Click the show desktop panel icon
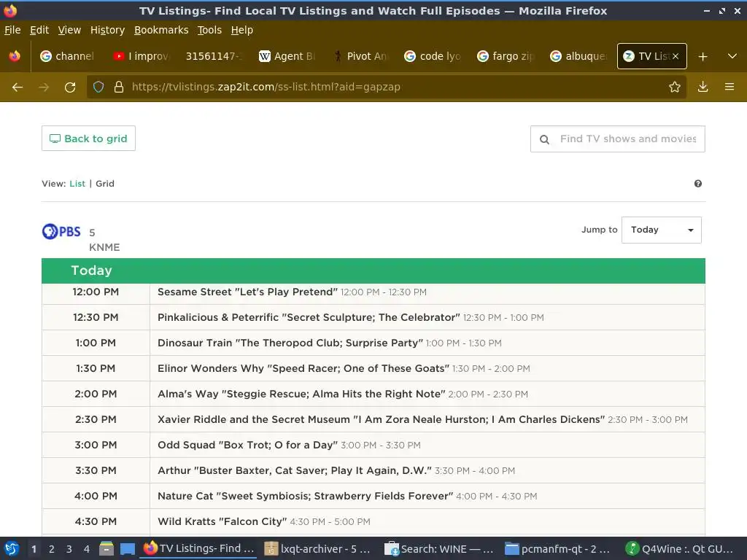The width and height of the screenshot is (747, 560). (x=127, y=548)
